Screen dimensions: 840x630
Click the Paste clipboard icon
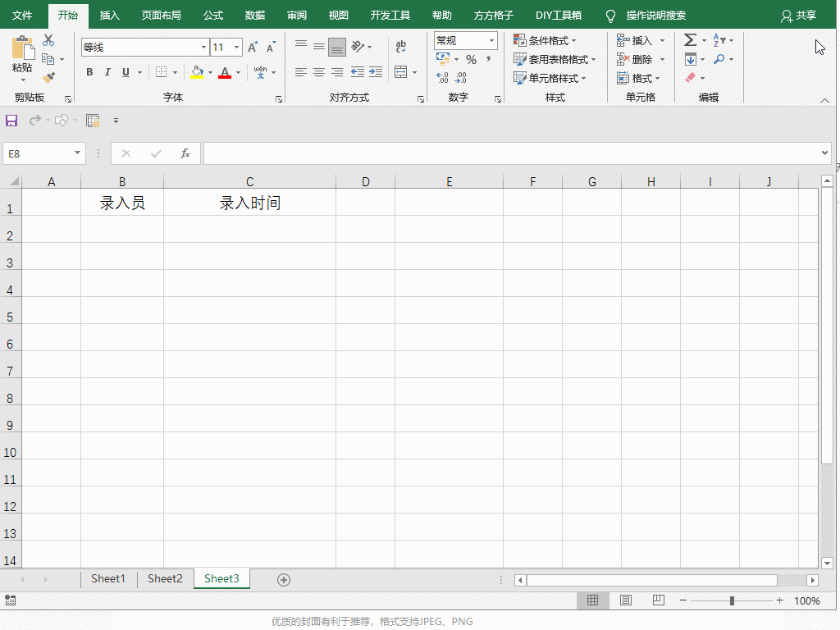[x=22, y=48]
